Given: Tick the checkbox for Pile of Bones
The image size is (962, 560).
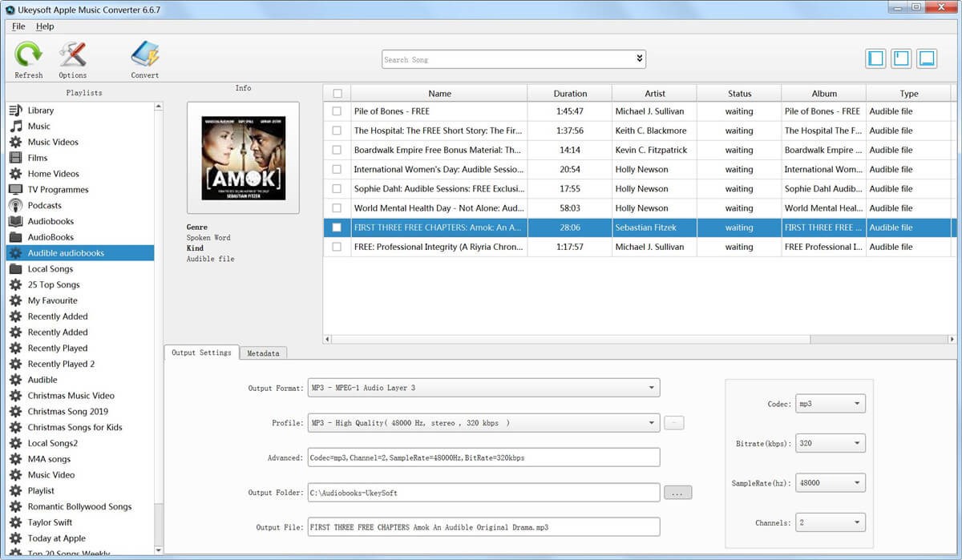Looking at the screenshot, I should coord(337,111).
